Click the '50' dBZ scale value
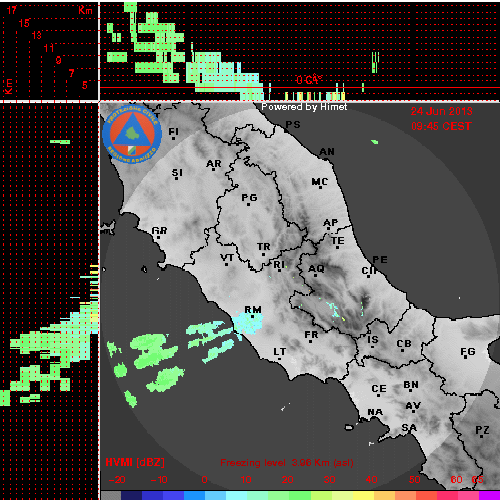 (x=415, y=480)
